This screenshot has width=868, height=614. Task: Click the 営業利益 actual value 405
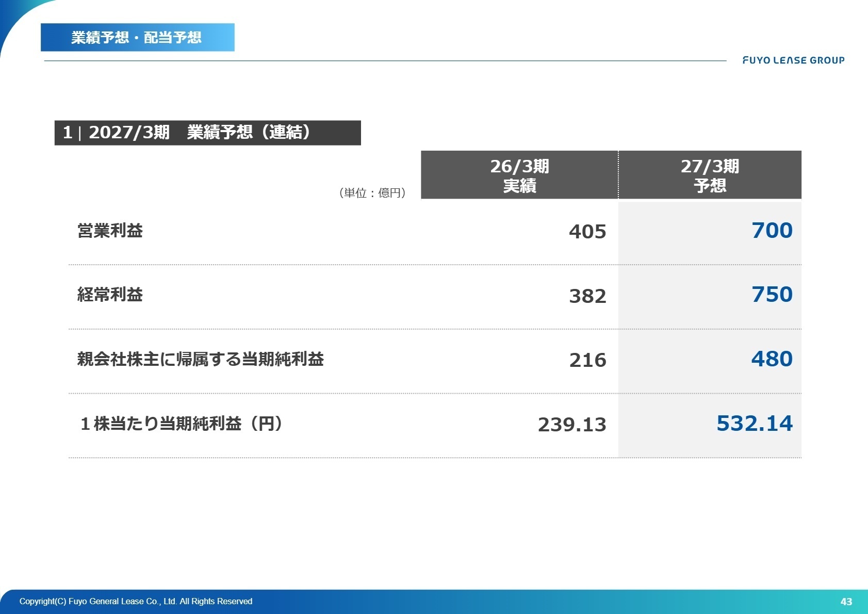tap(587, 232)
